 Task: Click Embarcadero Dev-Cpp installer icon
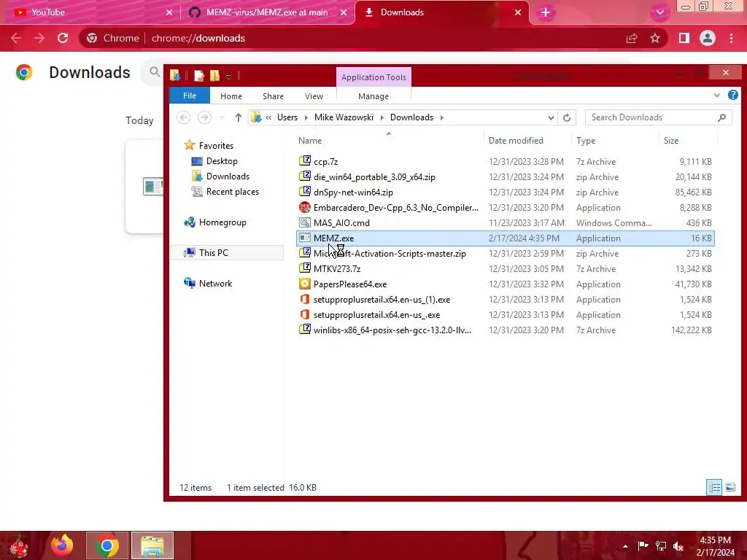pyautogui.click(x=305, y=207)
